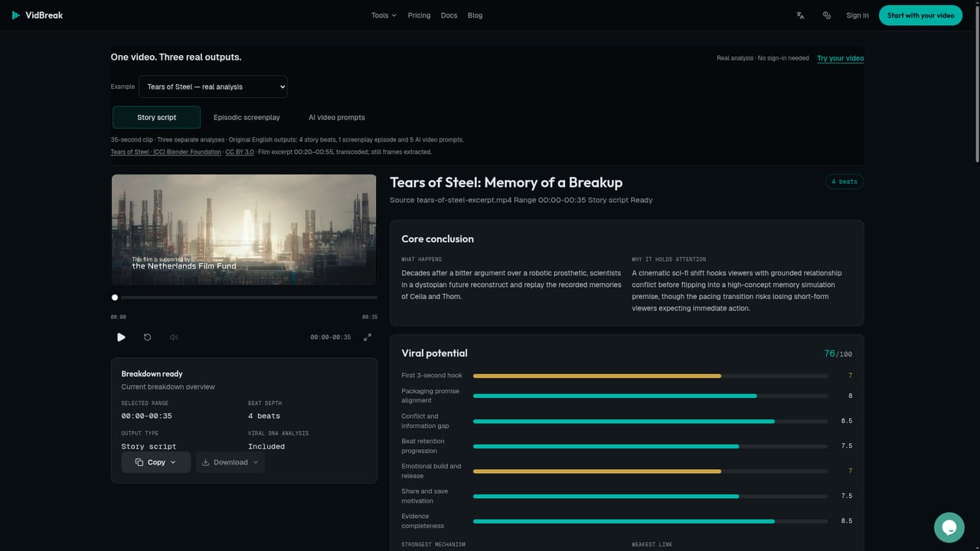Click Sign in
The image size is (980, 551).
click(857, 15)
